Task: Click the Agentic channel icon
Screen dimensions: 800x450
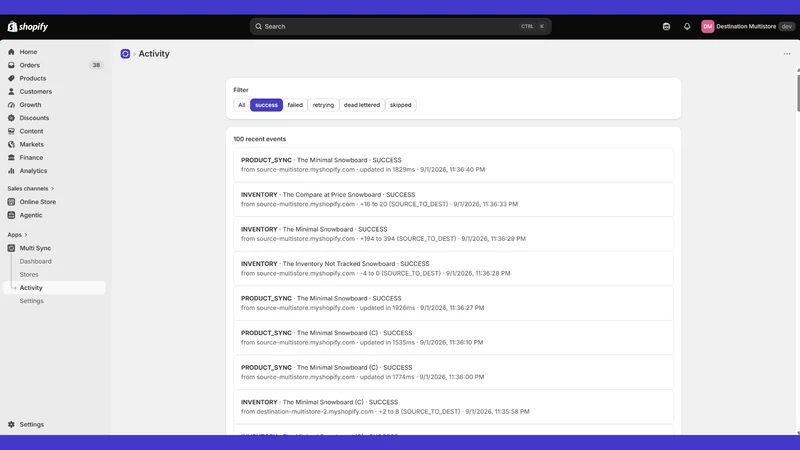Action: (11, 215)
